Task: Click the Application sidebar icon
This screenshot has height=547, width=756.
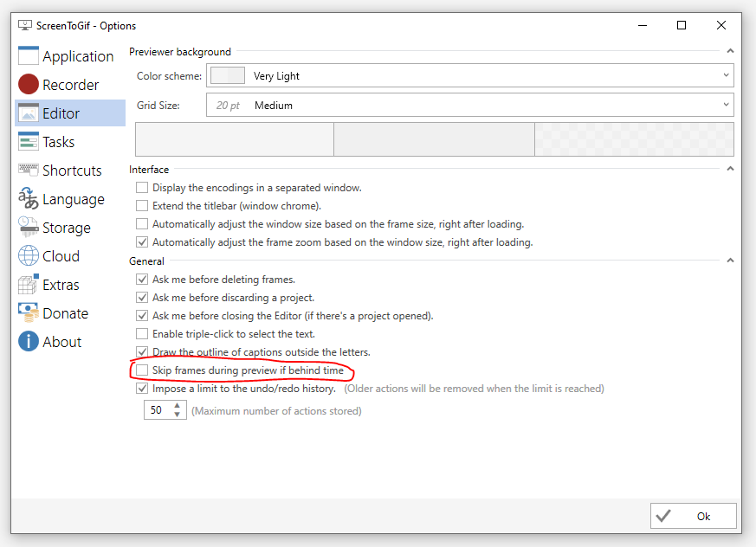Action: coord(29,55)
